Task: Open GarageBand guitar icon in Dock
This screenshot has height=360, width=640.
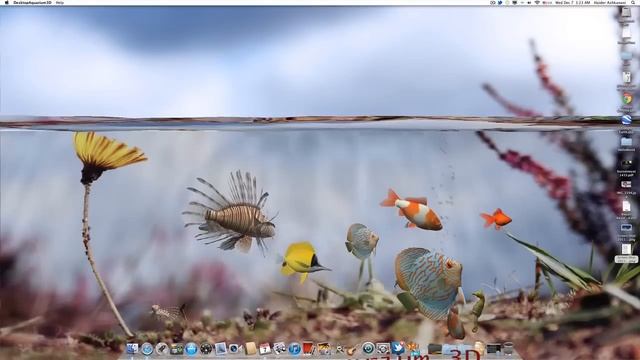Action: (351, 350)
